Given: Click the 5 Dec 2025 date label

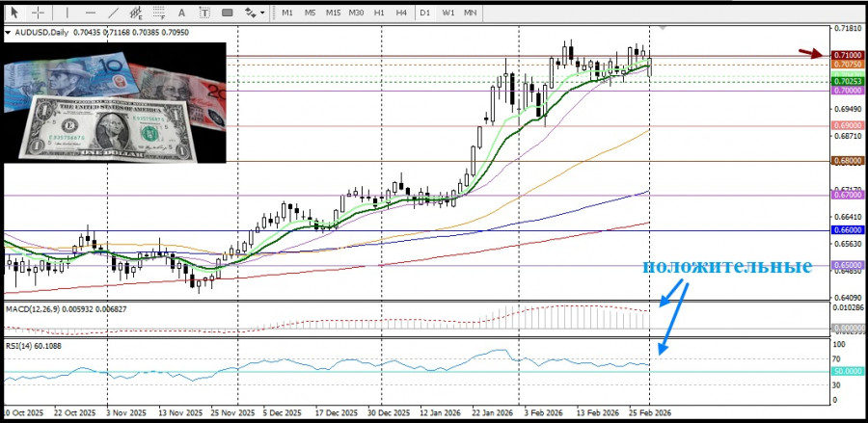Looking at the screenshot, I should (283, 413).
